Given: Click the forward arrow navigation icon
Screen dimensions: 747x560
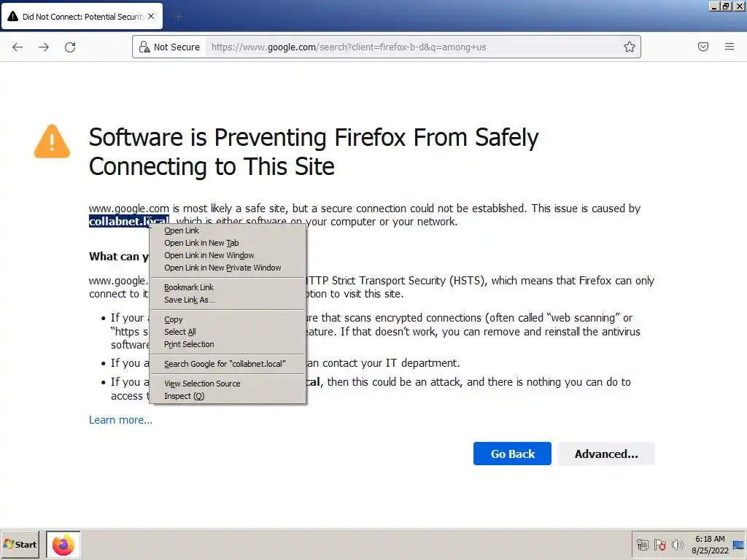Looking at the screenshot, I should [x=44, y=47].
